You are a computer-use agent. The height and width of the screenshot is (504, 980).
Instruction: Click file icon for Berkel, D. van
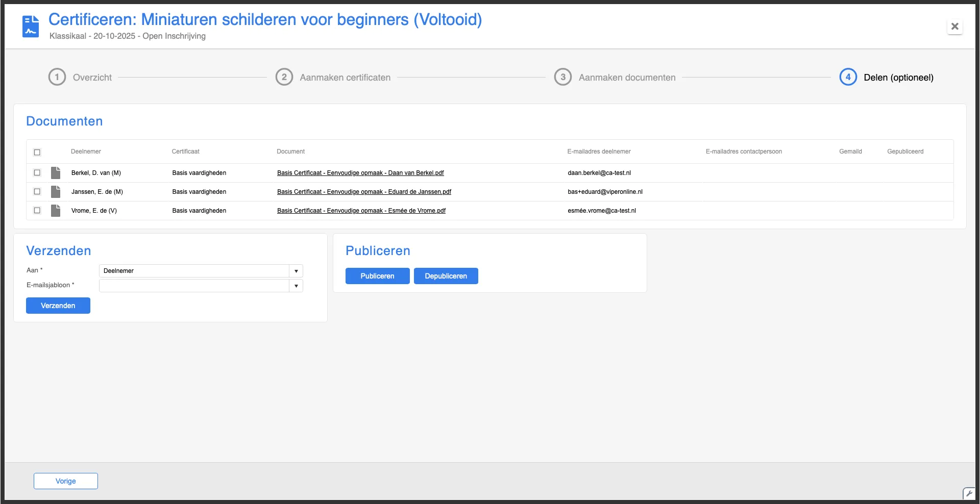coord(56,173)
